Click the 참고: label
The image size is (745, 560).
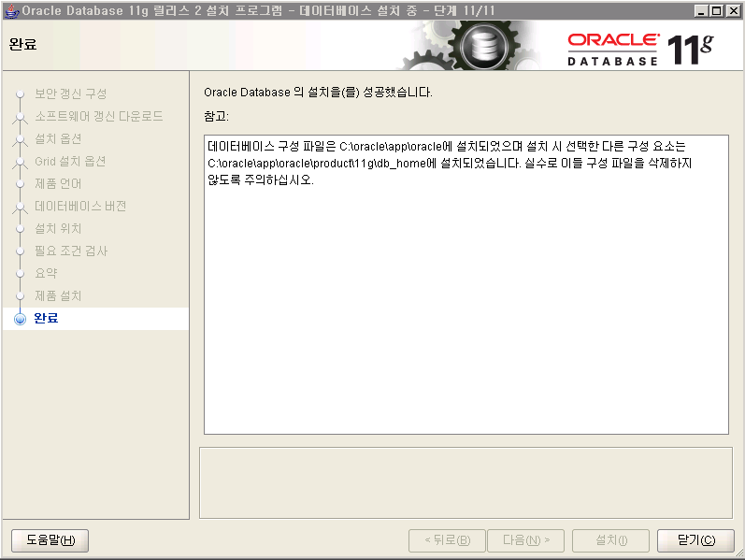point(216,116)
